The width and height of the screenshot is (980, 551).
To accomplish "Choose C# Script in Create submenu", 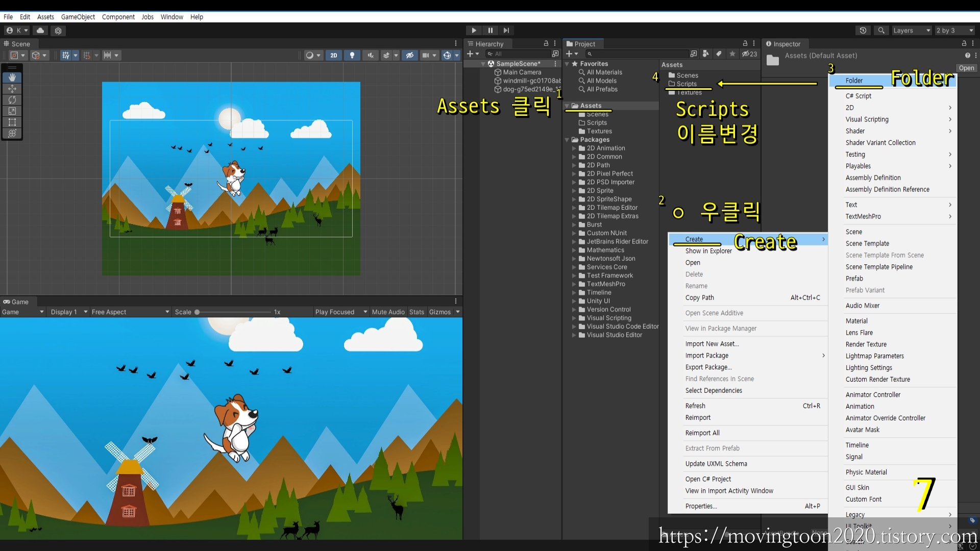I will [892, 96].
